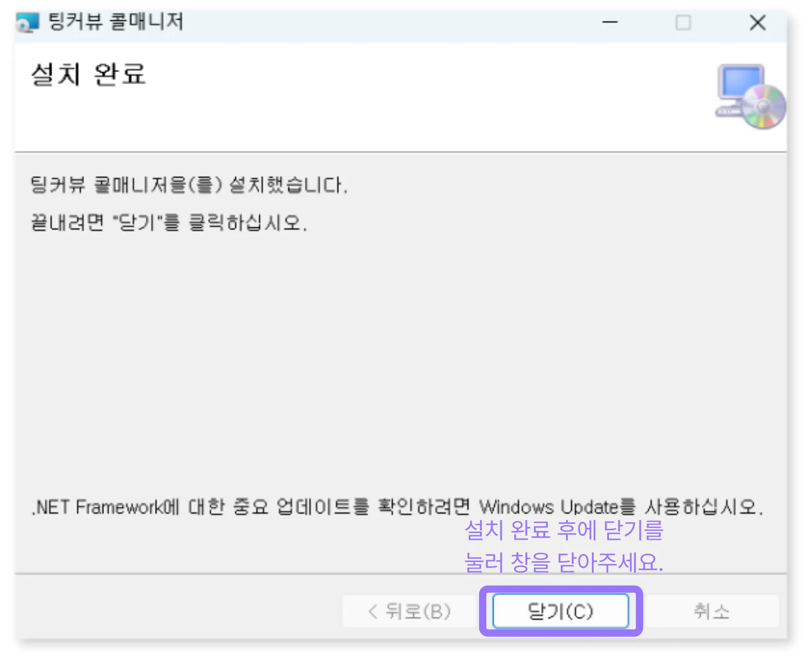Click the 설치 완료 heading
Screen dimensions: 812x661
pyautogui.click(x=88, y=74)
